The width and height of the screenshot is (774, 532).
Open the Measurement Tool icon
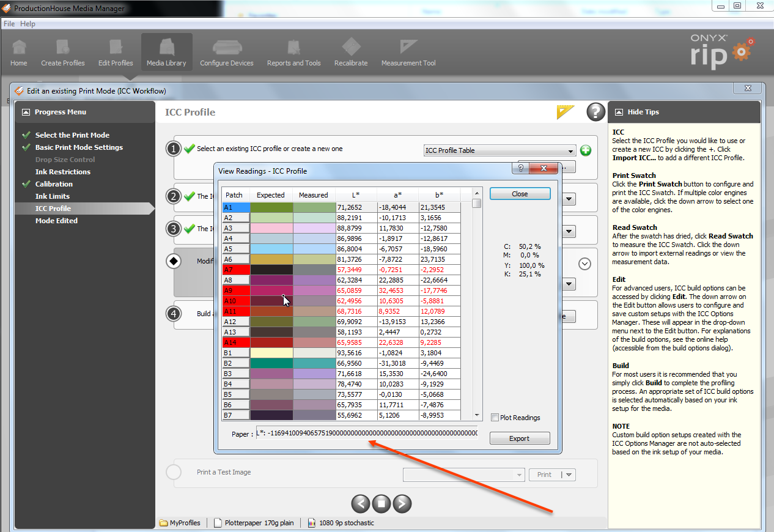pyautogui.click(x=408, y=53)
